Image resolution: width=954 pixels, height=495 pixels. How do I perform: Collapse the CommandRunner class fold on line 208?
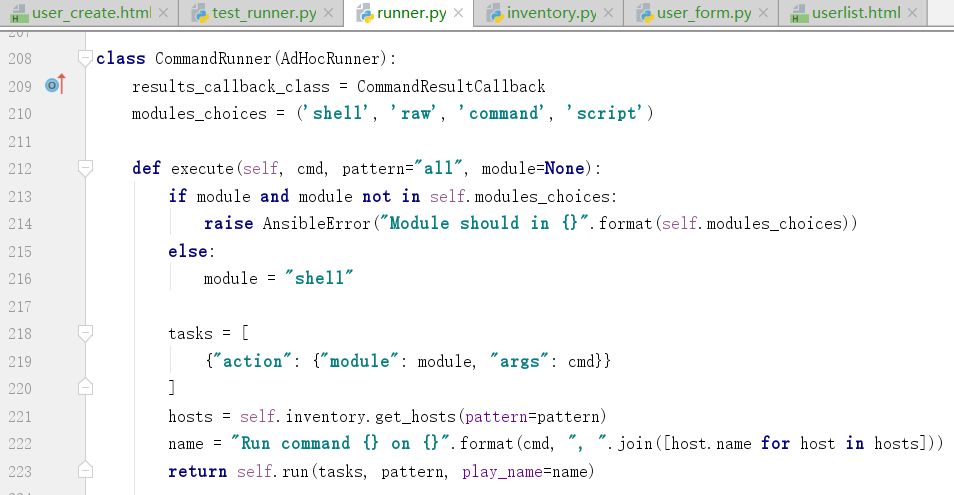(x=85, y=58)
